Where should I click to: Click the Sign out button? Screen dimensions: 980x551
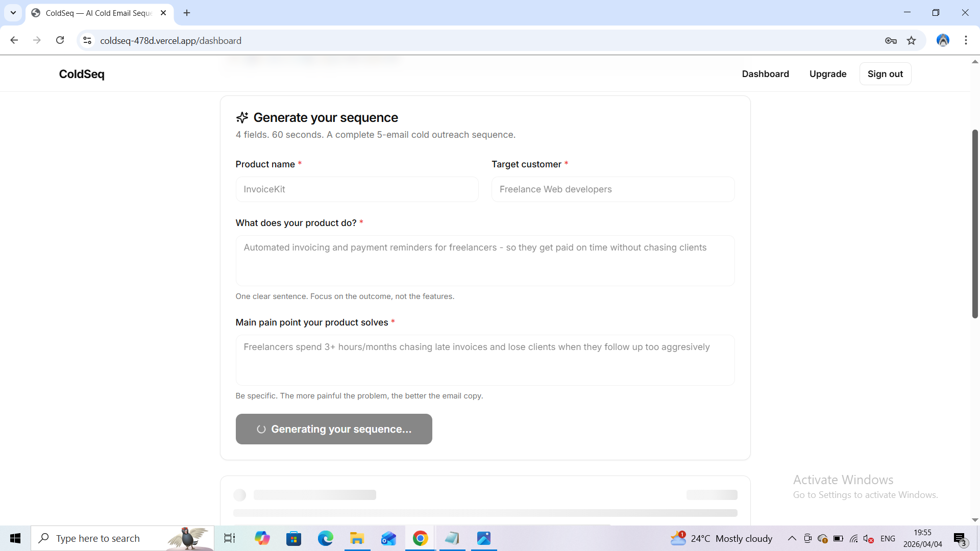tap(885, 74)
